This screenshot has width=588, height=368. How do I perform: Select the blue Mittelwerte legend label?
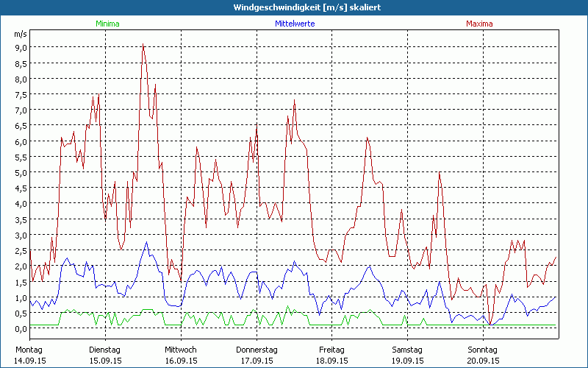295,24
